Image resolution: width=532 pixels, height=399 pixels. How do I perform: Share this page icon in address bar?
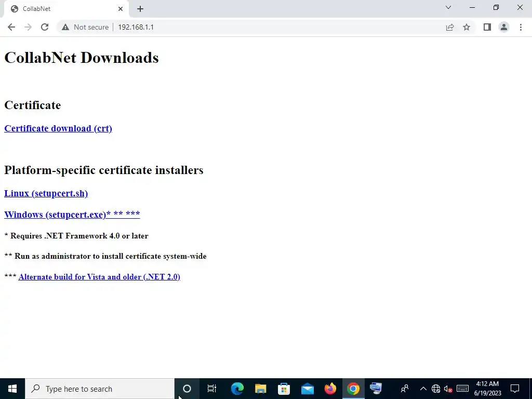450,27
